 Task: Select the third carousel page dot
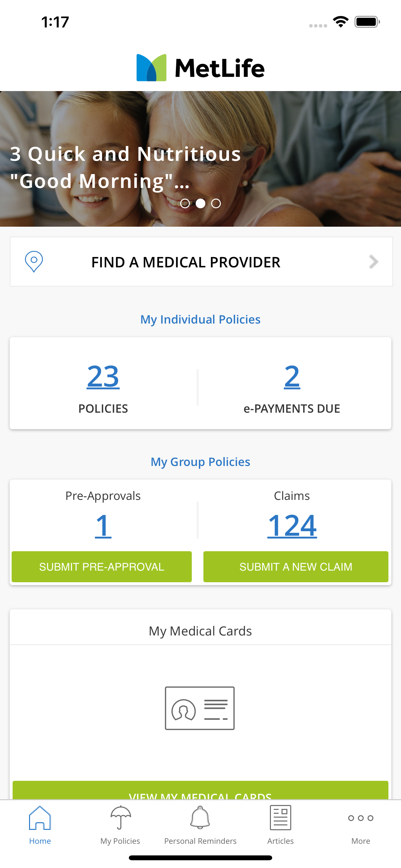(x=216, y=203)
